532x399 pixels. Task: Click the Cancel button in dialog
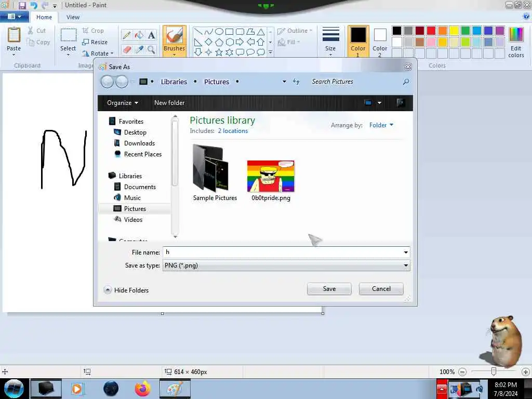click(x=381, y=289)
